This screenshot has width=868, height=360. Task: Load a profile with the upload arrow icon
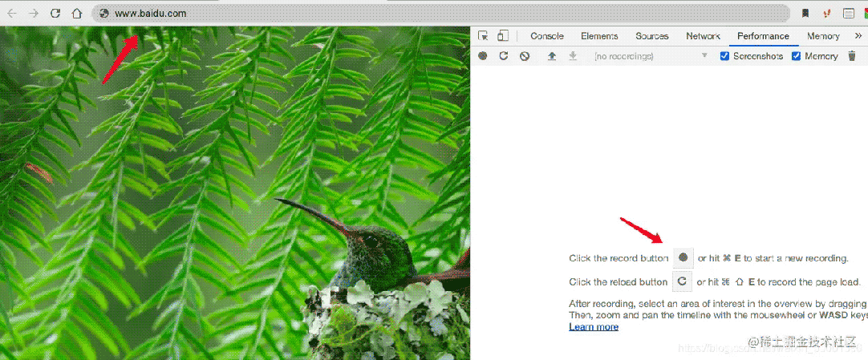click(x=551, y=56)
